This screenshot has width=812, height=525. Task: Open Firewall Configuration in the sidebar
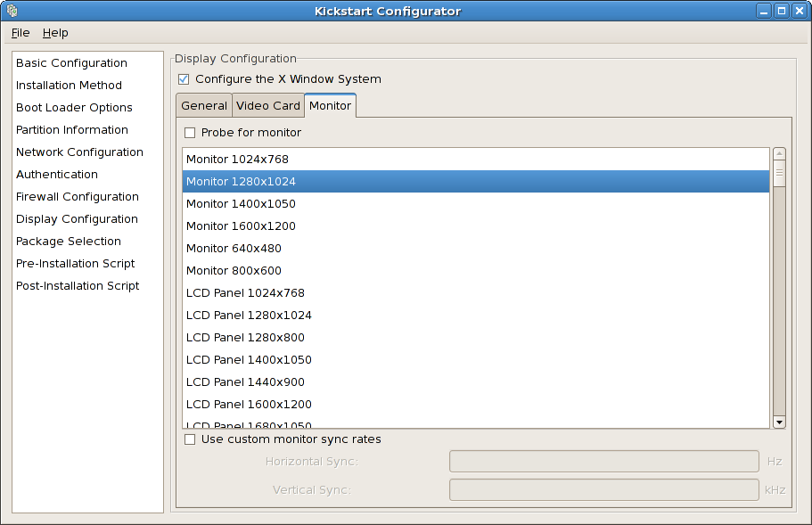77,196
